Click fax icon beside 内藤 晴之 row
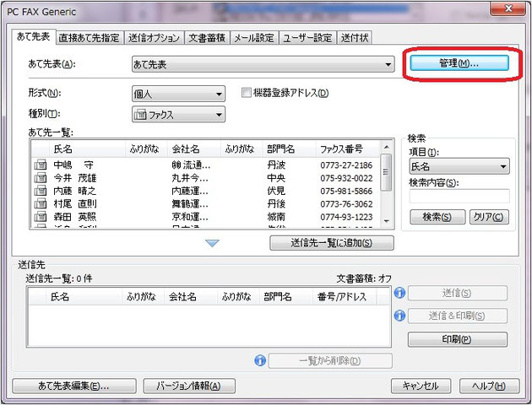The image size is (532, 405). (41, 191)
